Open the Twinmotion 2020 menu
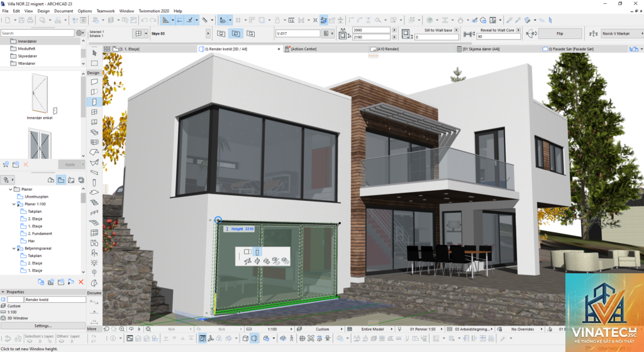This screenshot has height=352, width=644. [x=154, y=11]
